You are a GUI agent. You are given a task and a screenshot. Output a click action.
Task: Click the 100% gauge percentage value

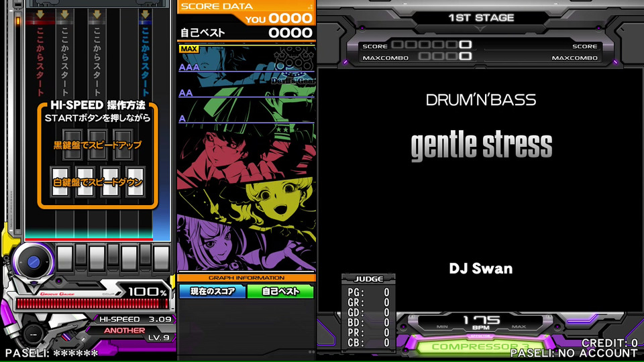(x=148, y=292)
